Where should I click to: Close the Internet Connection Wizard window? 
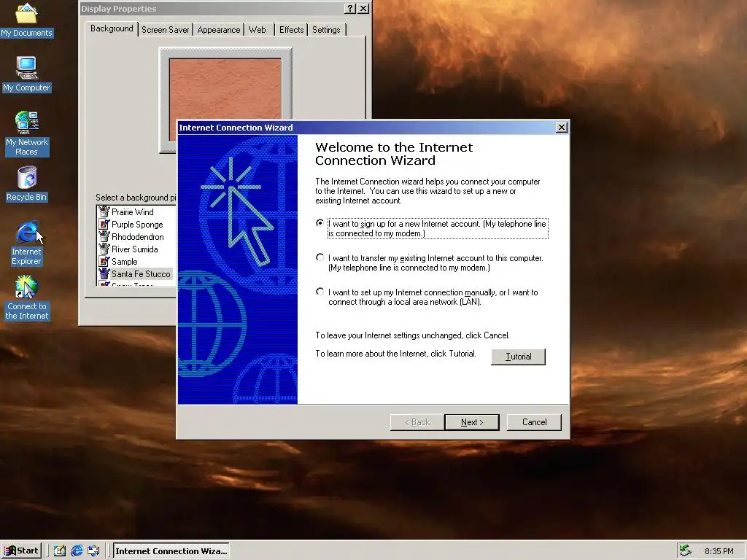[x=562, y=128]
